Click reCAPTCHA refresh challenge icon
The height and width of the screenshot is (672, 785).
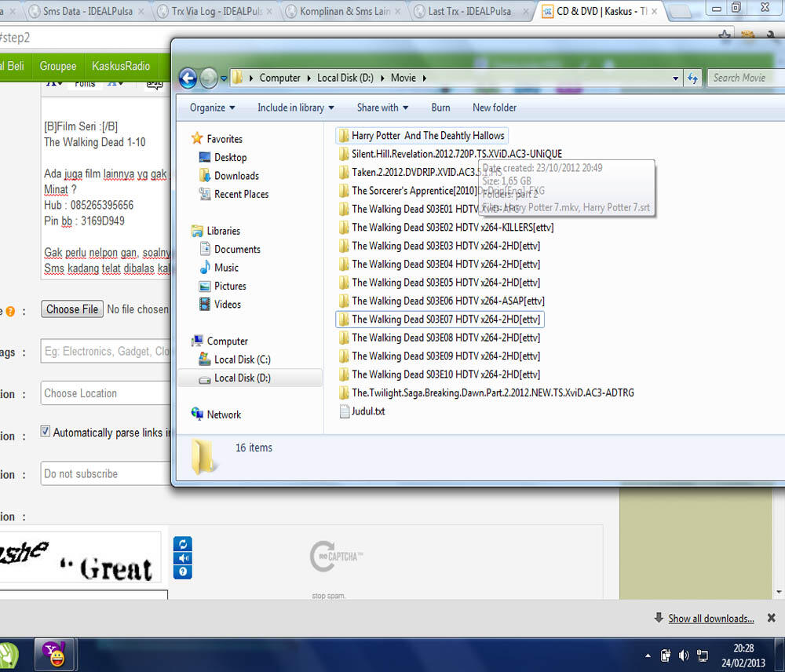(183, 544)
